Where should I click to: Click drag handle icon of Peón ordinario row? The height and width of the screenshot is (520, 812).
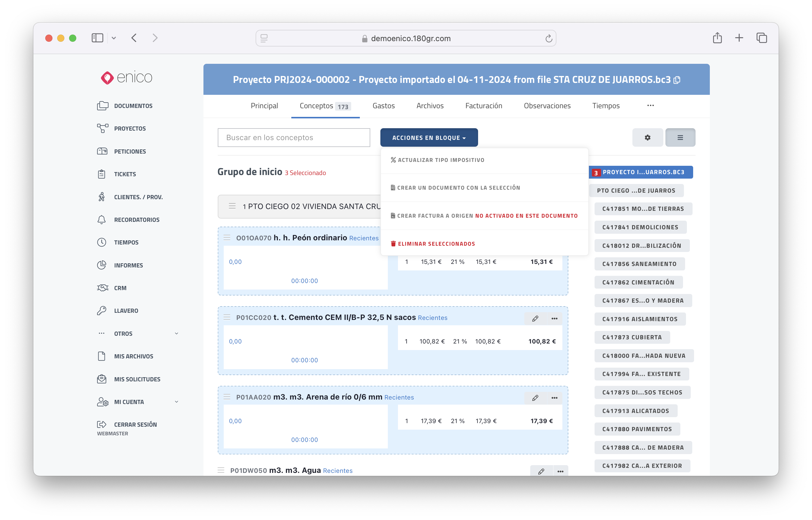[227, 238]
